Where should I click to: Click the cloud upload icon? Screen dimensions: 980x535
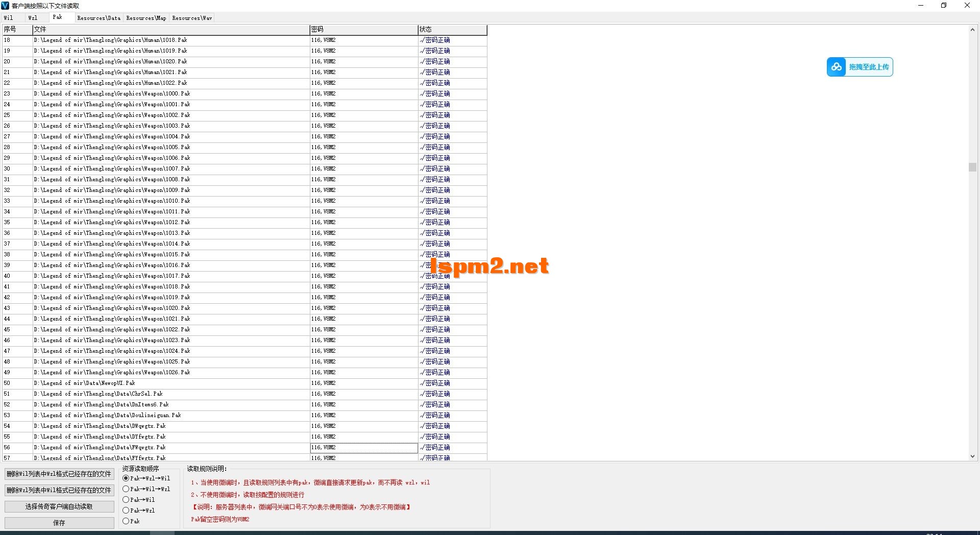(836, 67)
